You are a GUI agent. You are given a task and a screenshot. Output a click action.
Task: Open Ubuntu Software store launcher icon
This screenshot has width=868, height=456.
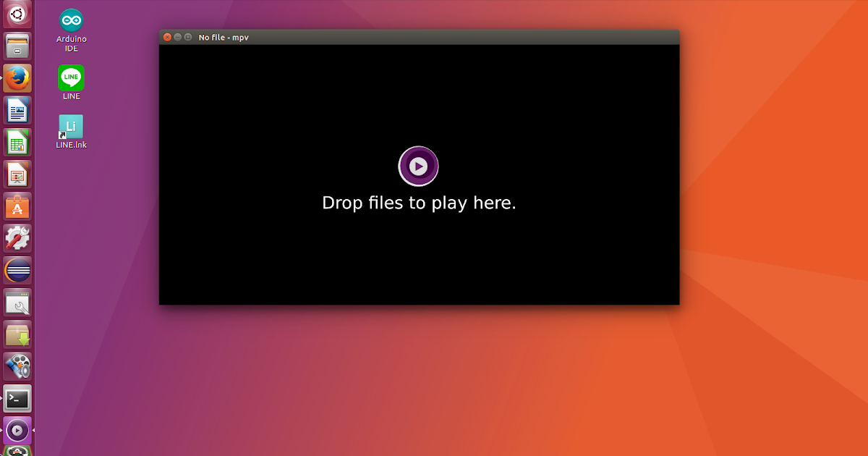[x=17, y=206]
